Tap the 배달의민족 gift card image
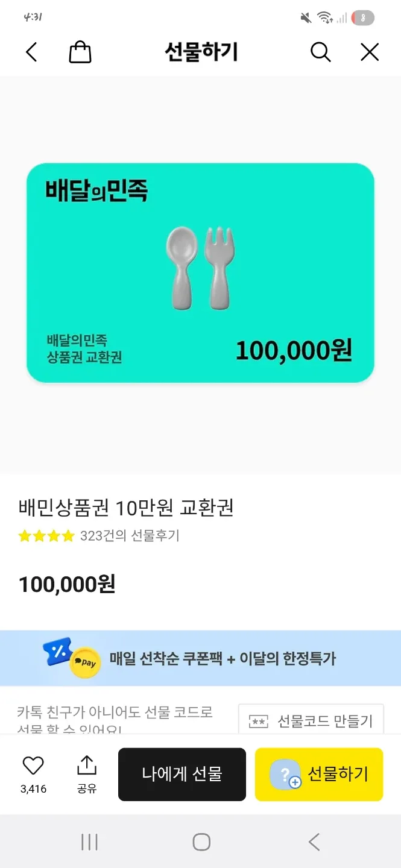Image resolution: width=401 pixels, height=868 pixels. coord(200,272)
